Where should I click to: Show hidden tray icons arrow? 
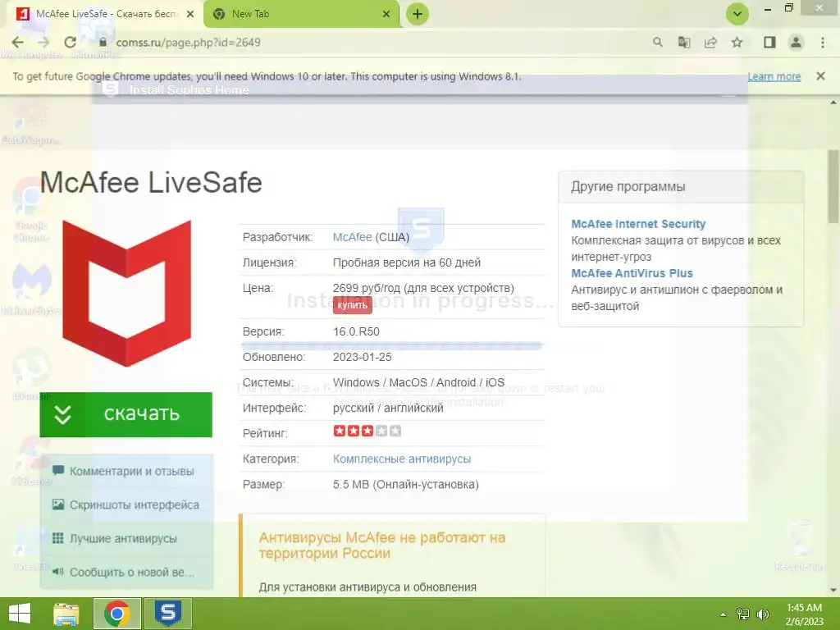coord(723,614)
